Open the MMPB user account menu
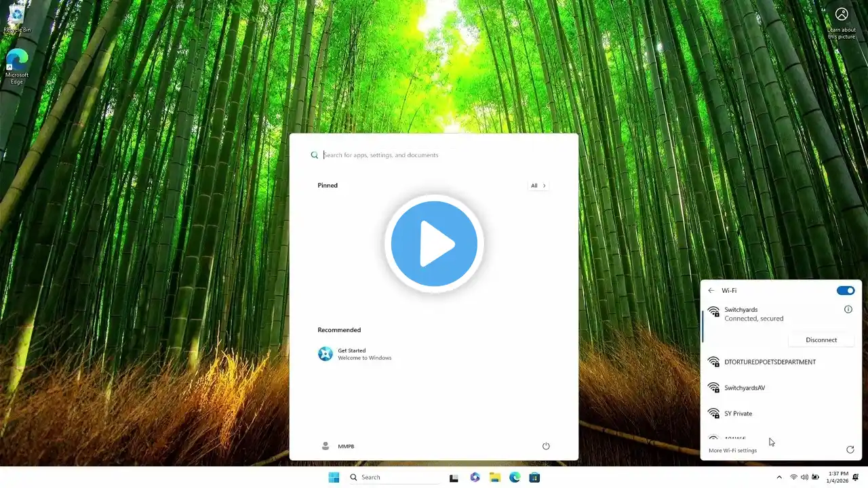This screenshot has width=868, height=488. pos(338,446)
